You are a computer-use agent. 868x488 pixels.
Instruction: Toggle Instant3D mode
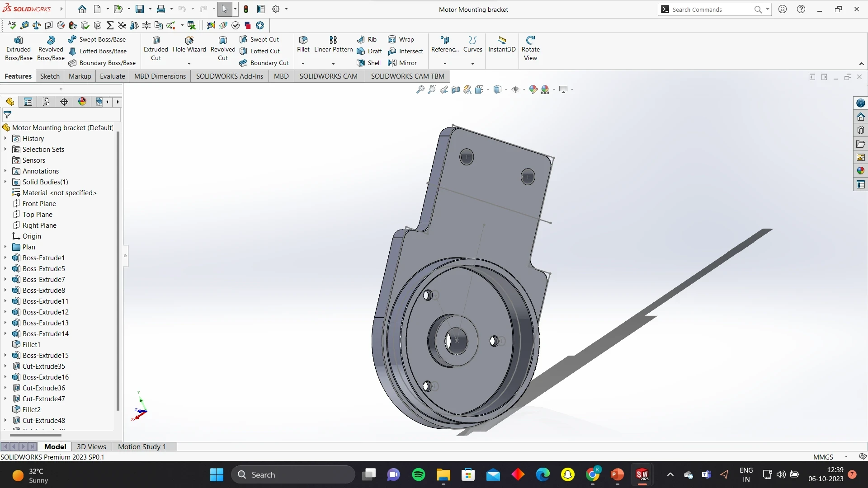[501, 45]
